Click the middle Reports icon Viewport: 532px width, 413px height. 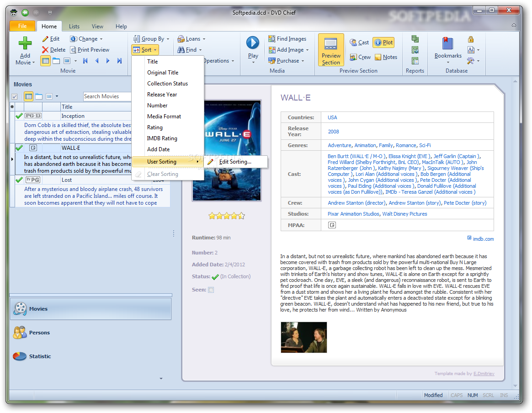click(x=415, y=50)
